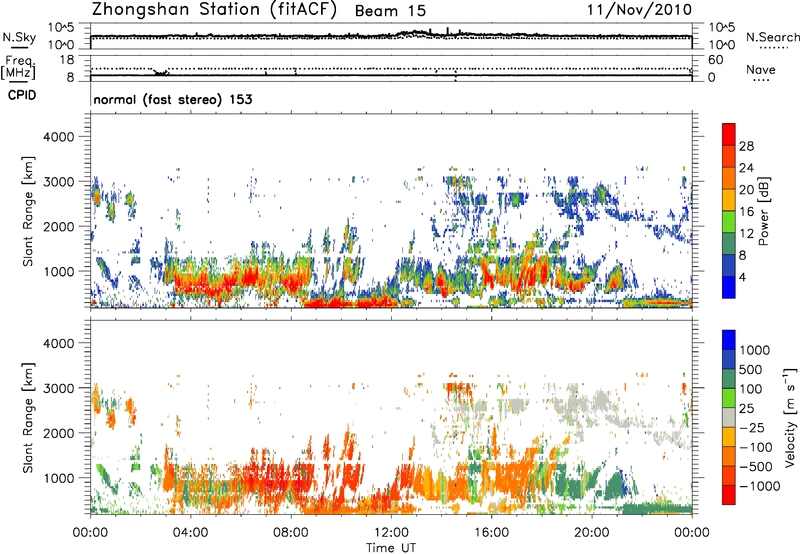
Task: Click the 'Velocity [m s-1]' colorbar label
Action: (790, 417)
